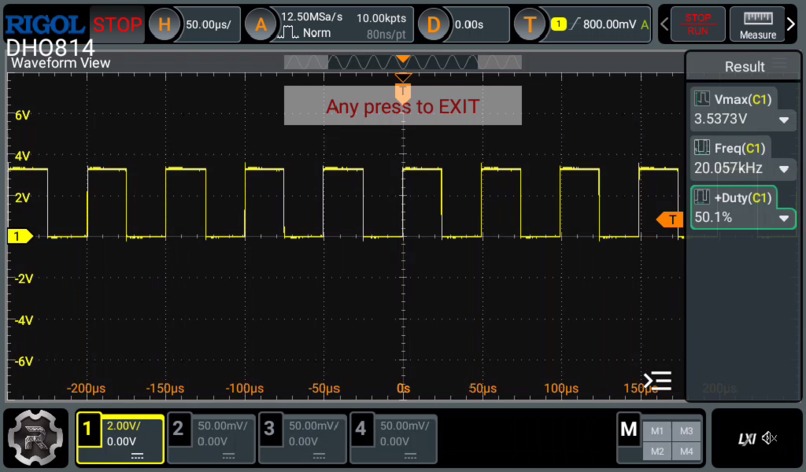Click the waveform memory overview bar
The image size is (806, 472).
(402, 62)
